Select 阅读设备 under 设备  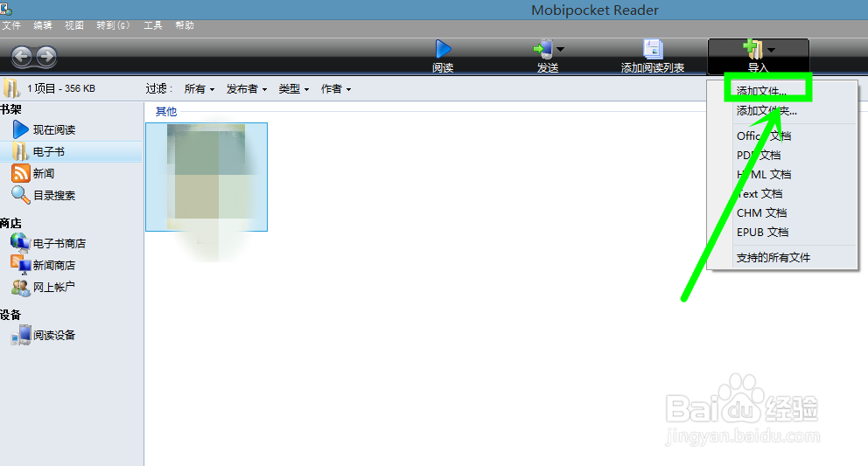[x=54, y=336]
